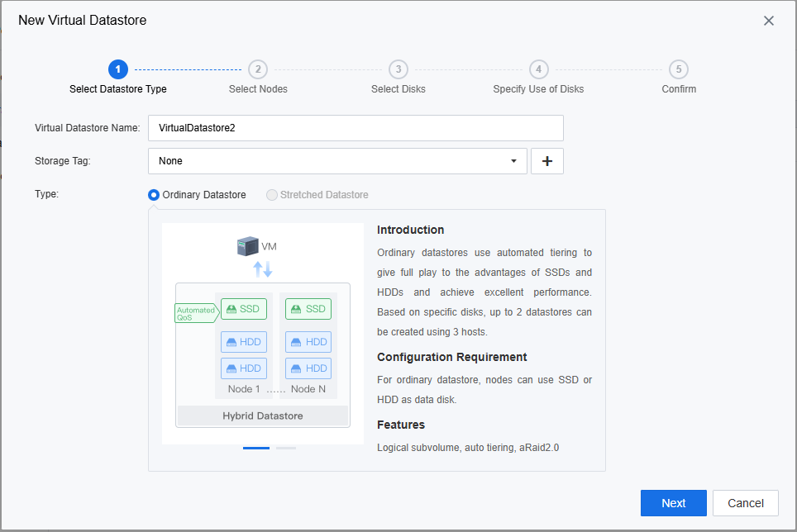Click the Storage Tag label
This screenshot has width=797, height=532.
coord(63,161)
